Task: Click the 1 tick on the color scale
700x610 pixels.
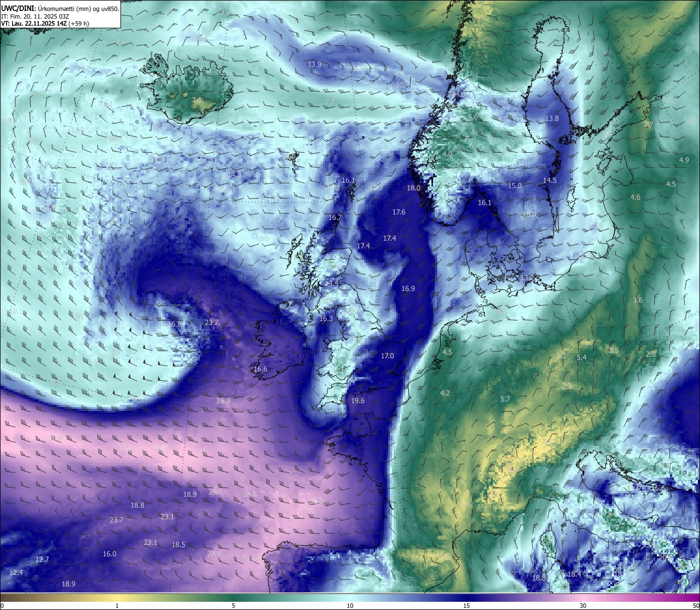Action: click(117, 606)
